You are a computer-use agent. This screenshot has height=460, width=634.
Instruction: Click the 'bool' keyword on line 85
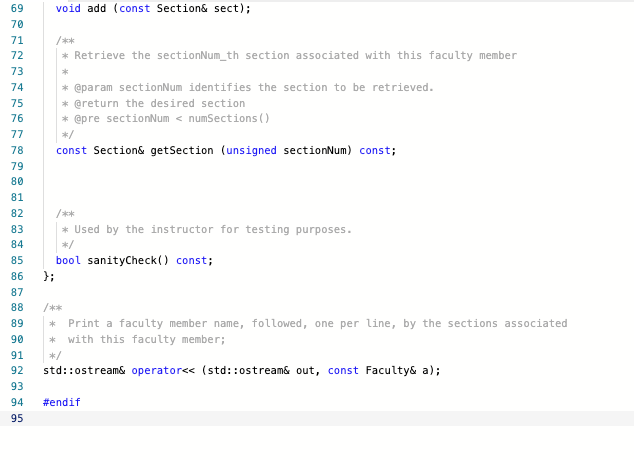point(68,260)
